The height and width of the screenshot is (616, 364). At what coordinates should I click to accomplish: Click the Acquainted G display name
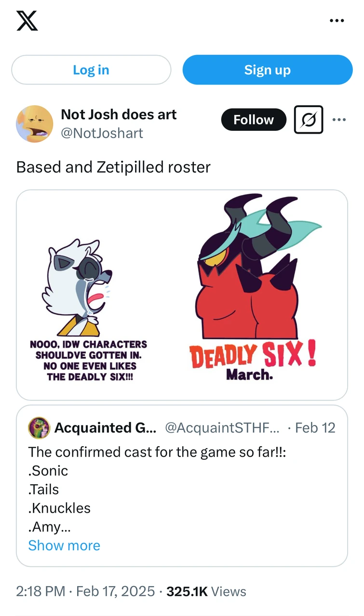tap(105, 428)
